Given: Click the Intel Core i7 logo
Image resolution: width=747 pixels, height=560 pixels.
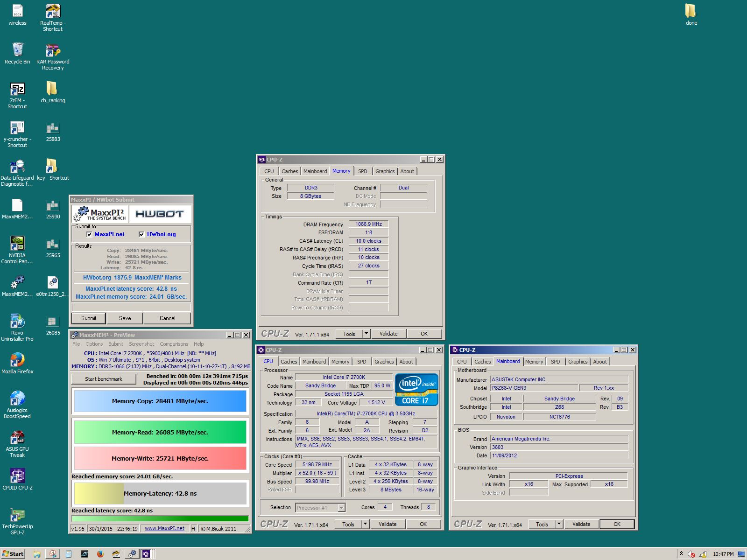Looking at the screenshot, I should 416,390.
